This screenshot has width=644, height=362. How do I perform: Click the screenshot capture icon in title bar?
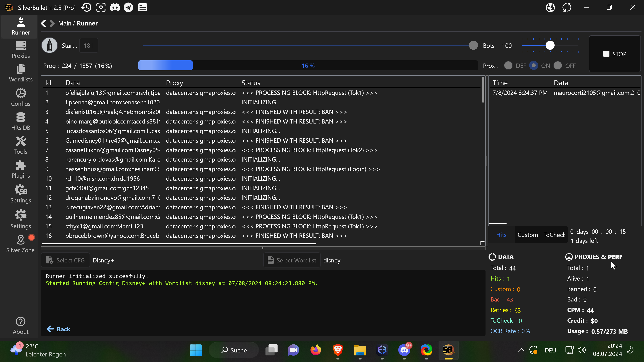(x=101, y=8)
